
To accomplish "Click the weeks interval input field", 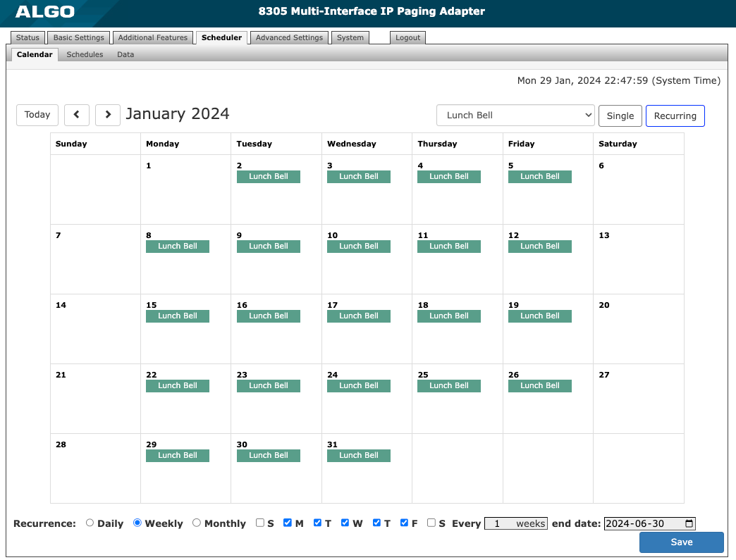I will coord(515,523).
